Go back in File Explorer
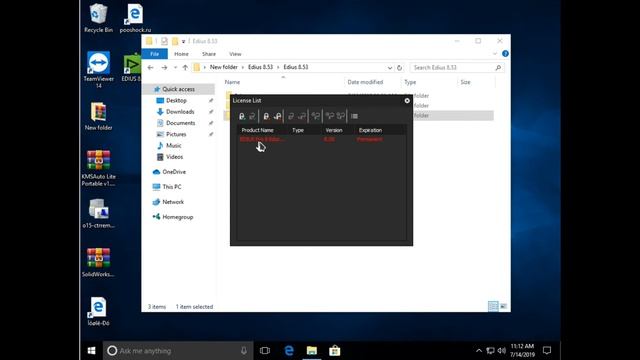 [151, 67]
